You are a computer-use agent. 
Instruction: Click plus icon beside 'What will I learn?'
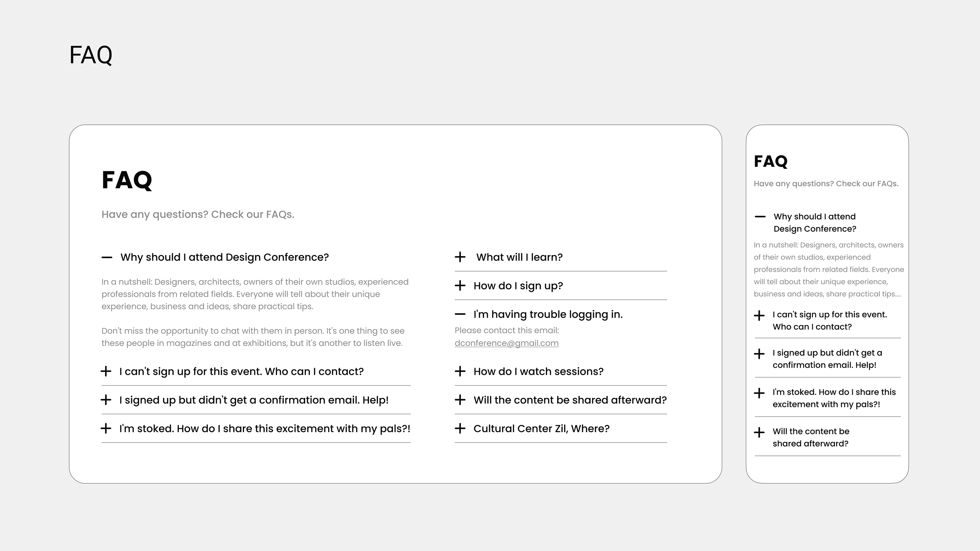(460, 257)
